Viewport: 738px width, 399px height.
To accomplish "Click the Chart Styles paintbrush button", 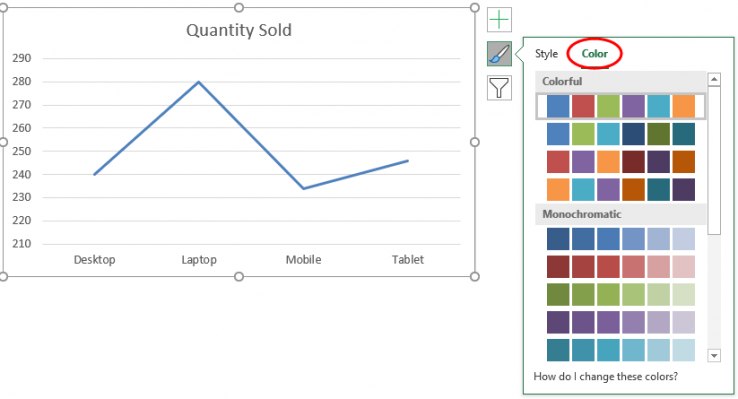I will pyautogui.click(x=499, y=54).
